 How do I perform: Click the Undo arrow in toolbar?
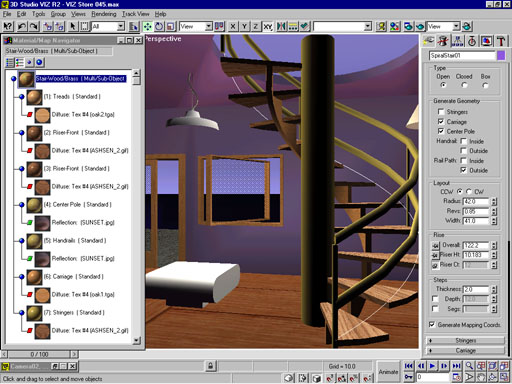tap(22, 26)
